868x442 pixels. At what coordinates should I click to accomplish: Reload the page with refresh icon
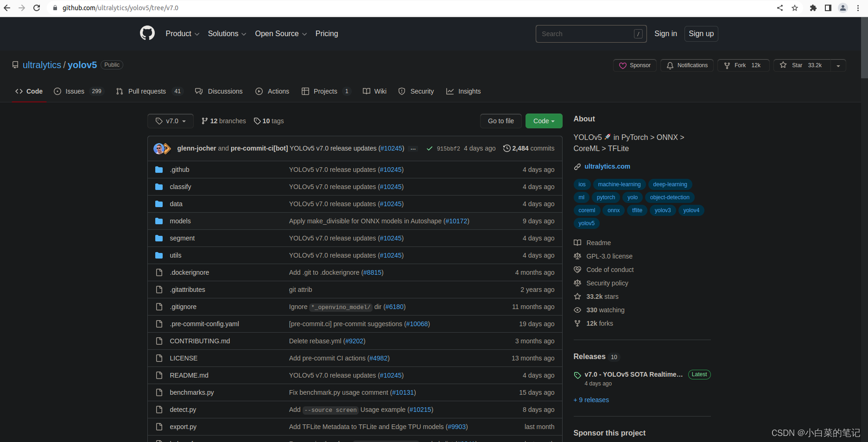coord(37,8)
